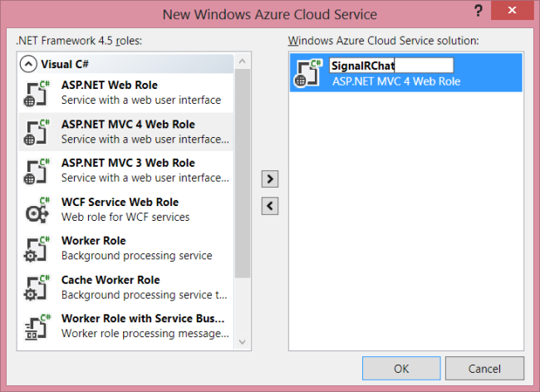Close the New Windows Azure Cloud Service dialog
This screenshot has width=540, height=392.
click(x=512, y=10)
